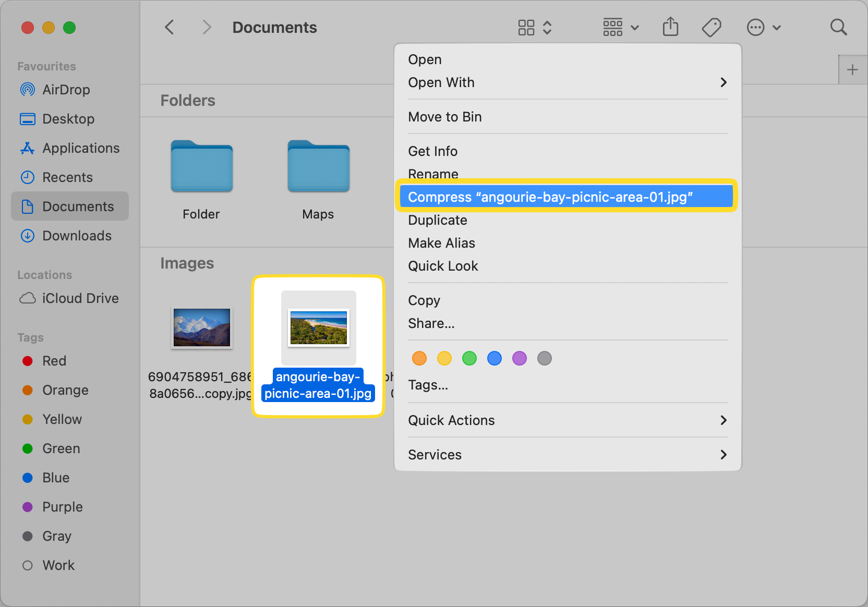Viewport: 868px width, 607px height.
Task: Open the Downloads sidebar item
Action: click(x=77, y=236)
